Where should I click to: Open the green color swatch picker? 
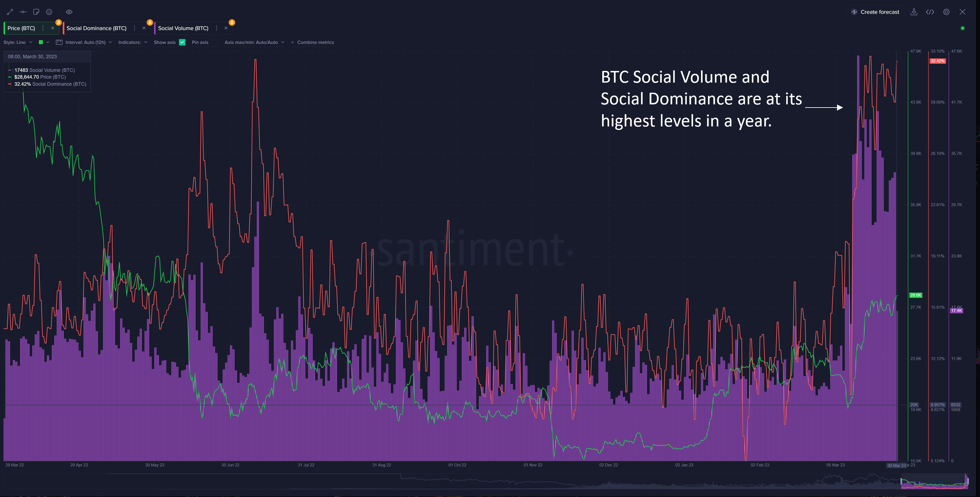click(x=44, y=42)
